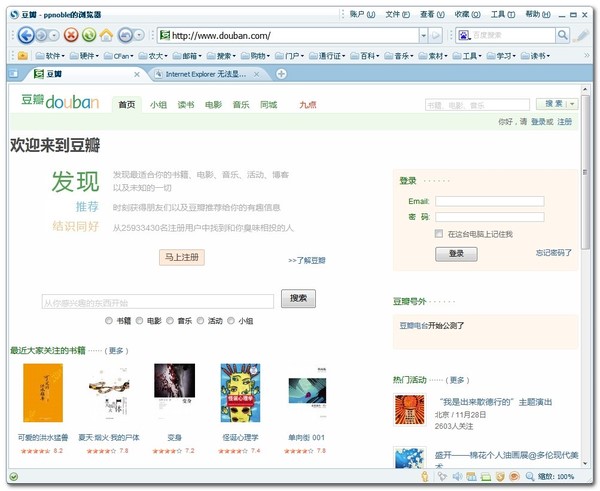
Task: Open the dropdown beside douban 搜索 button
Action: click(572, 104)
